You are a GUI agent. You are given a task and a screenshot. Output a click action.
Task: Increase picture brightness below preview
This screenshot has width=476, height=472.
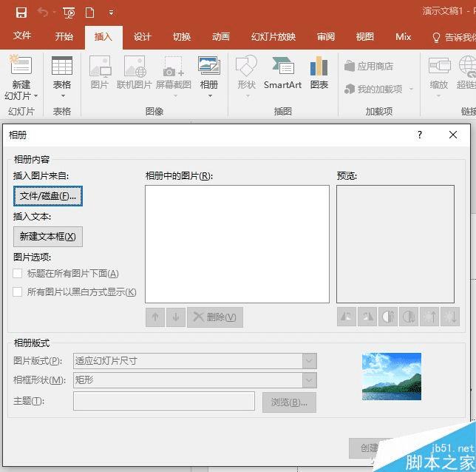tap(429, 317)
